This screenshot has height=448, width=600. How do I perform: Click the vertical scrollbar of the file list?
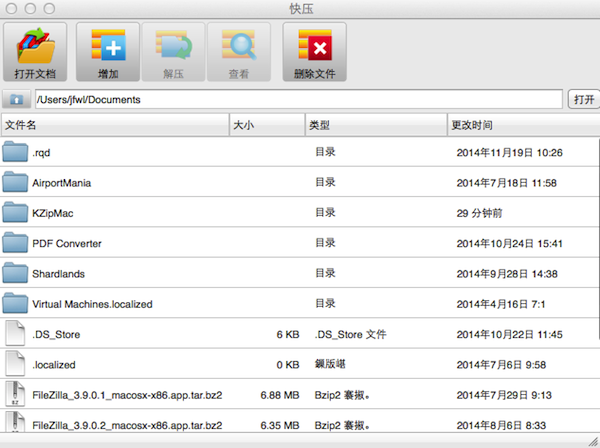pos(594,280)
